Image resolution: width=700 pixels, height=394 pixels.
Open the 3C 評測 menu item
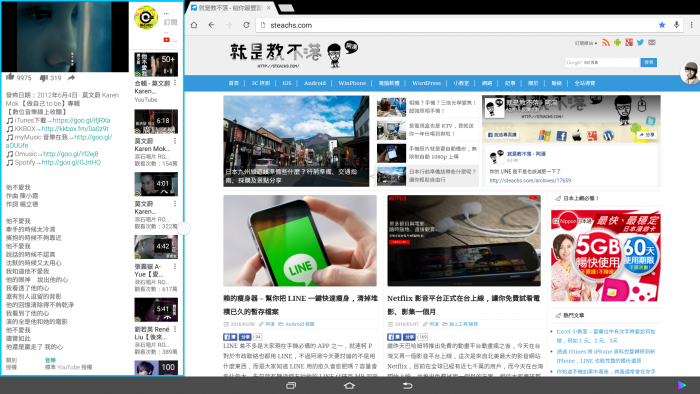(x=261, y=83)
